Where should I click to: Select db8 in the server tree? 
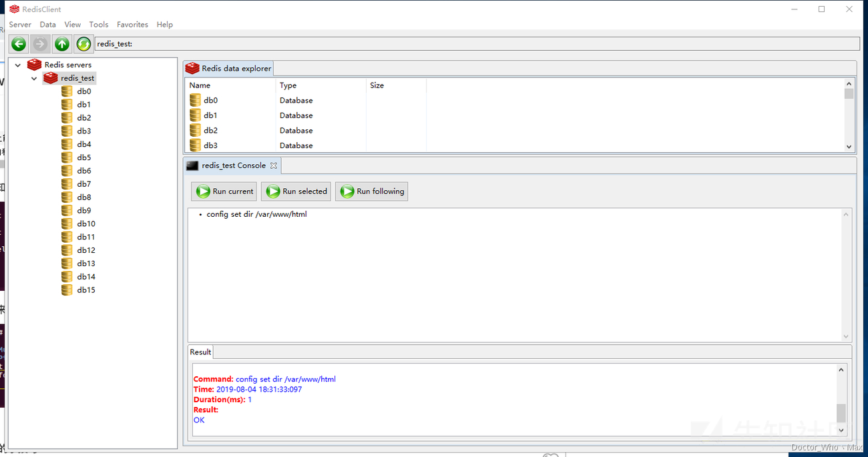pyautogui.click(x=83, y=197)
